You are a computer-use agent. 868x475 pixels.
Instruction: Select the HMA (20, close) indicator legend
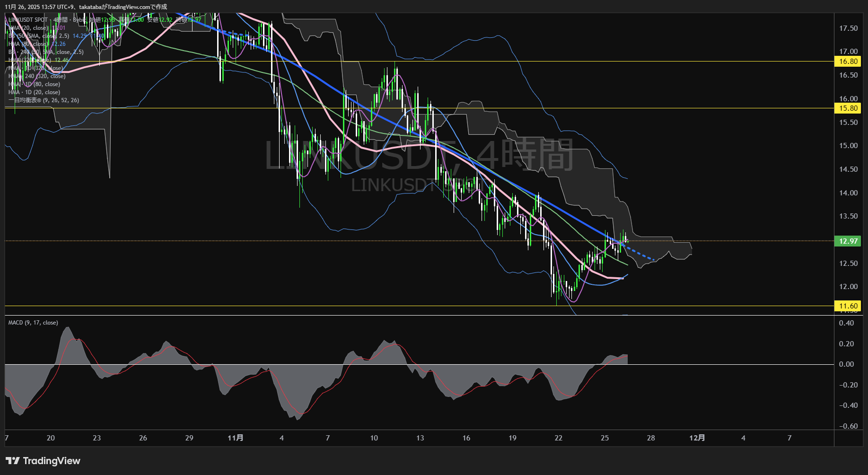(x=28, y=28)
